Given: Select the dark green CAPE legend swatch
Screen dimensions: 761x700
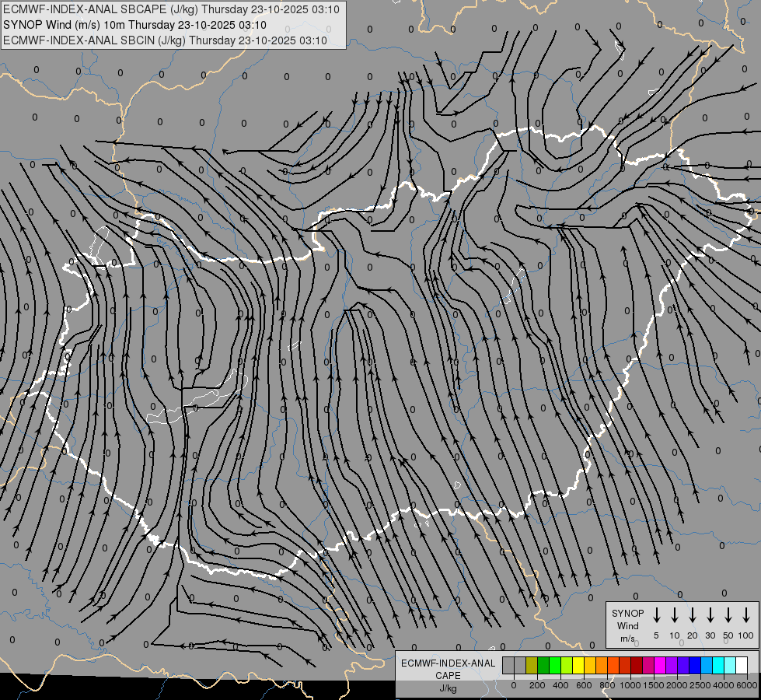Looking at the screenshot, I should [x=543, y=665].
